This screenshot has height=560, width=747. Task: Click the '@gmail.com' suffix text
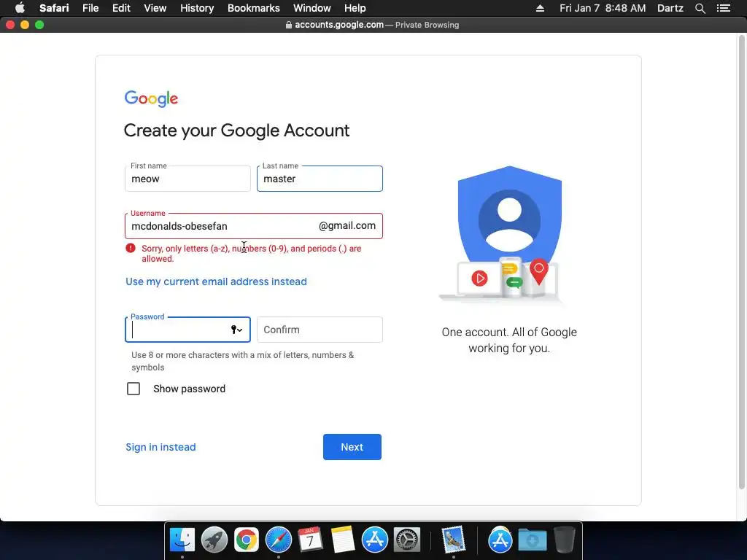pos(347,226)
